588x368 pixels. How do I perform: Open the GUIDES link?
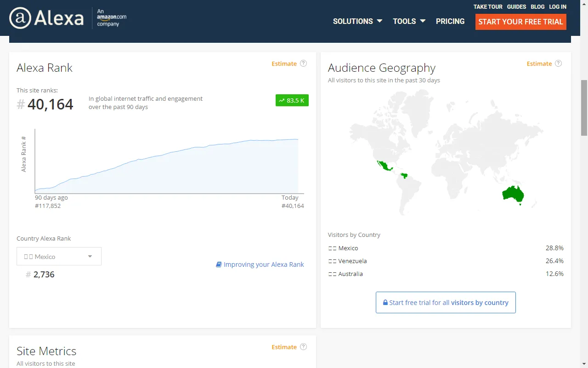(x=516, y=7)
